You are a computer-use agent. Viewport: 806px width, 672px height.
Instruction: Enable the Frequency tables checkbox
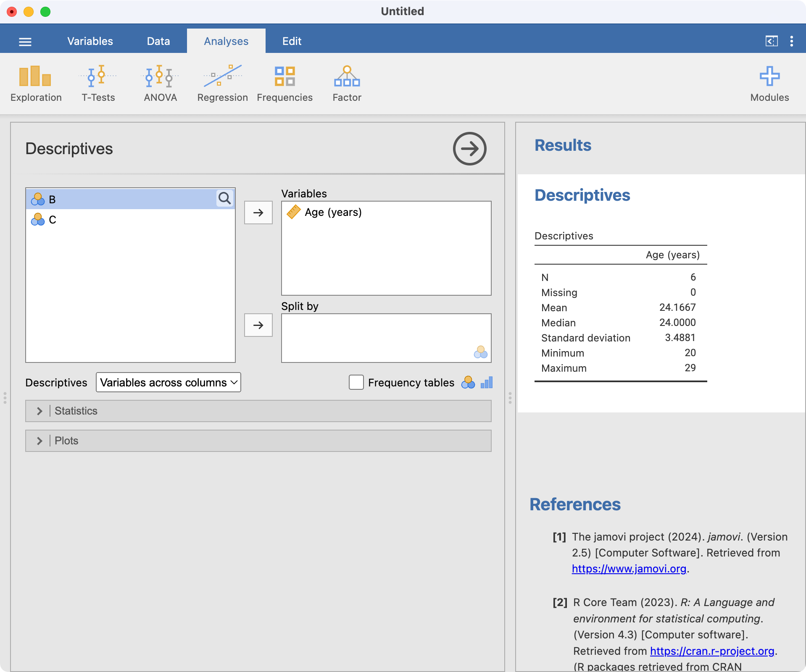(356, 382)
